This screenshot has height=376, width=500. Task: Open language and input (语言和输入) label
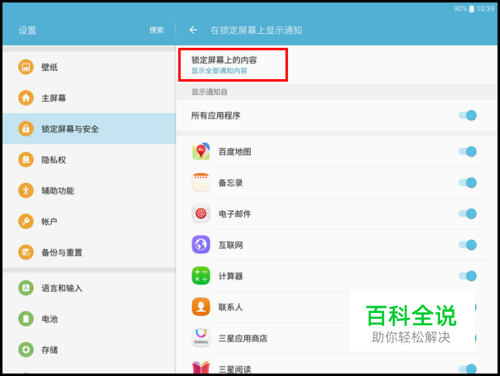point(62,288)
